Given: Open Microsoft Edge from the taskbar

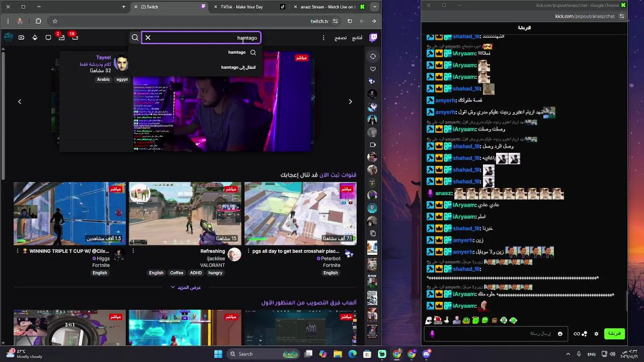Looking at the screenshot, I should (352, 354).
